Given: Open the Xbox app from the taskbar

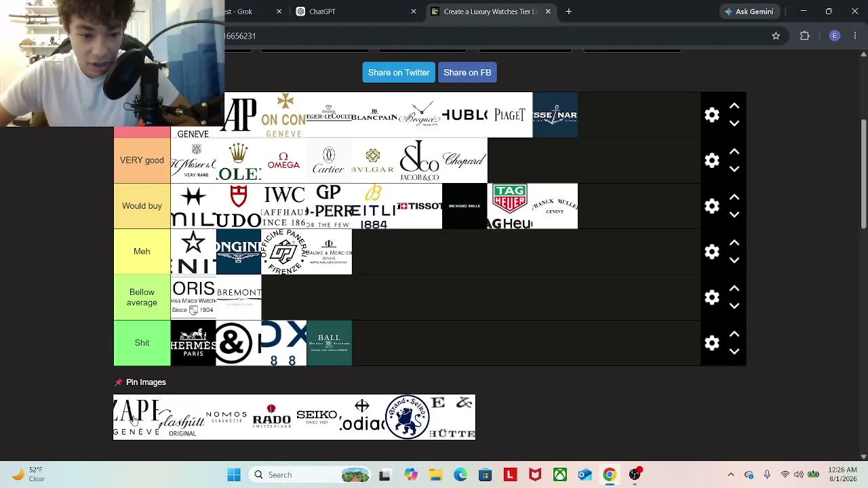Looking at the screenshot, I should (560, 474).
